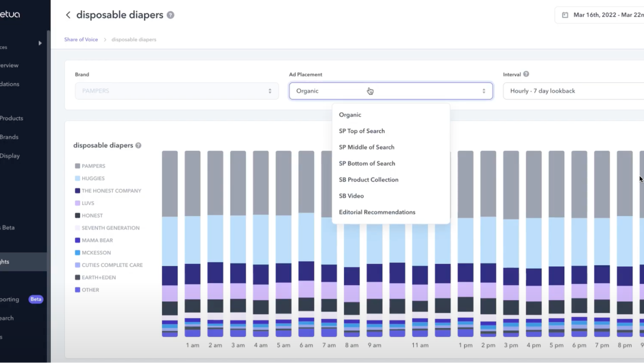Choose SB Video from the placement list

pyautogui.click(x=351, y=196)
